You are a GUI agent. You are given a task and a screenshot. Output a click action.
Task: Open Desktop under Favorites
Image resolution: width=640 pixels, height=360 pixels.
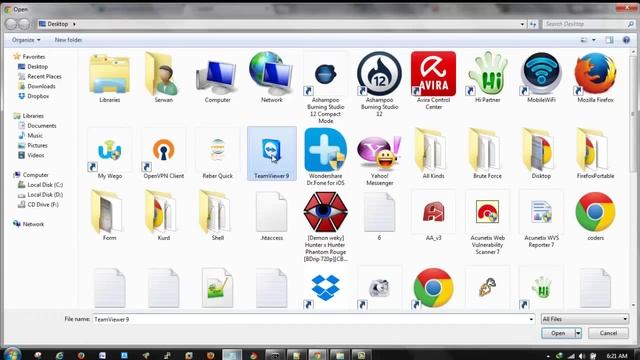[37, 67]
